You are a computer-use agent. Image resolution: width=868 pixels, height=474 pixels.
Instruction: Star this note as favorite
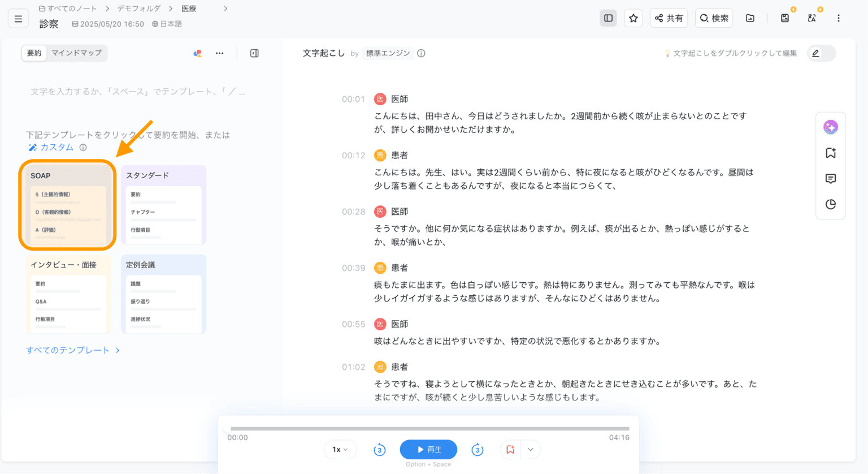click(633, 18)
